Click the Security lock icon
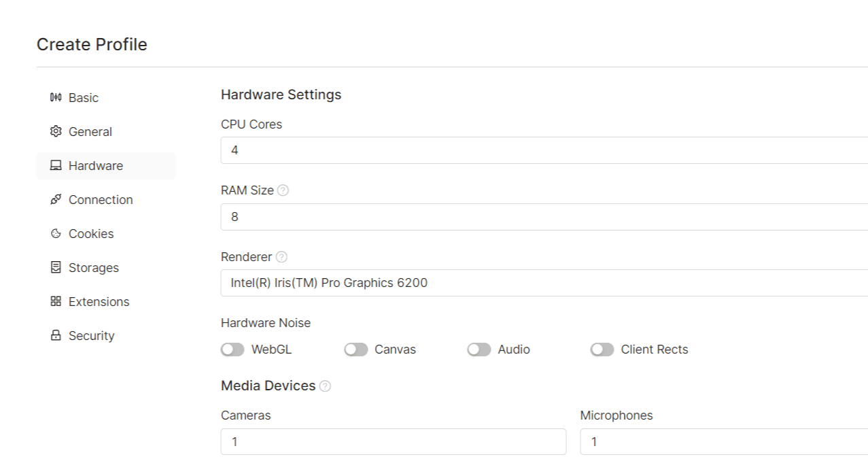 point(56,336)
